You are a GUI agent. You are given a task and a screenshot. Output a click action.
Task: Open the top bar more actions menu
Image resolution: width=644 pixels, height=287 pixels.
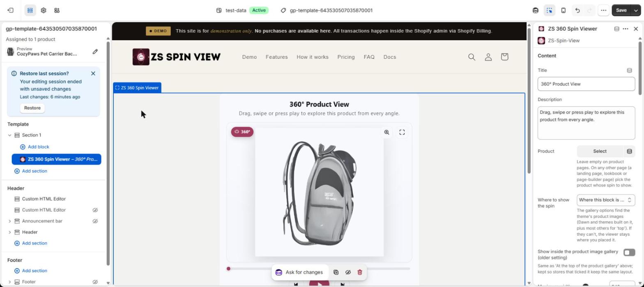click(x=603, y=10)
